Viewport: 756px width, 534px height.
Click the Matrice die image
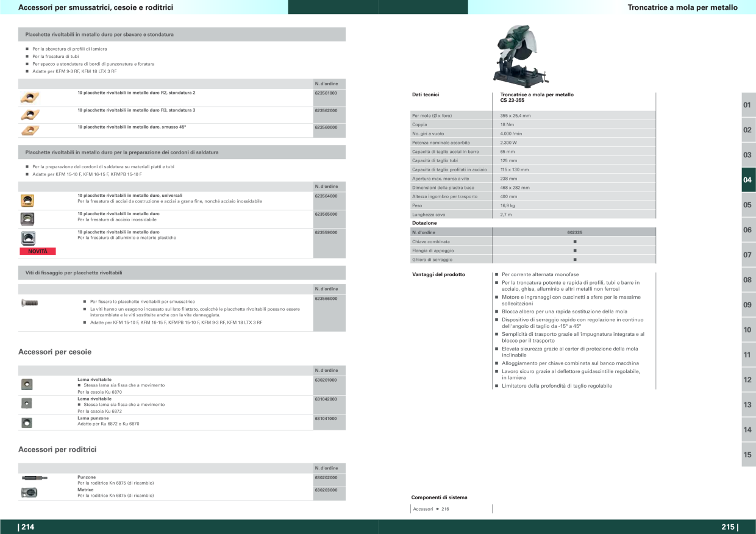coord(29,492)
